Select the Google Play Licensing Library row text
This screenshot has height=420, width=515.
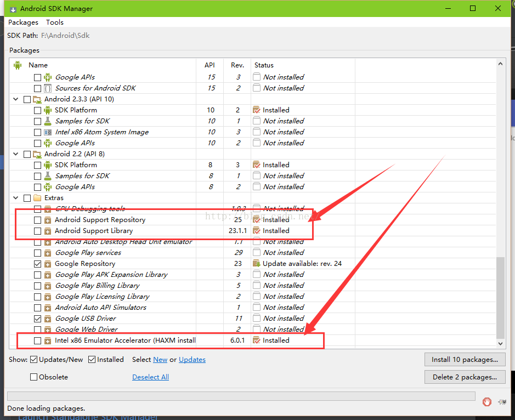[x=102, y=297]
